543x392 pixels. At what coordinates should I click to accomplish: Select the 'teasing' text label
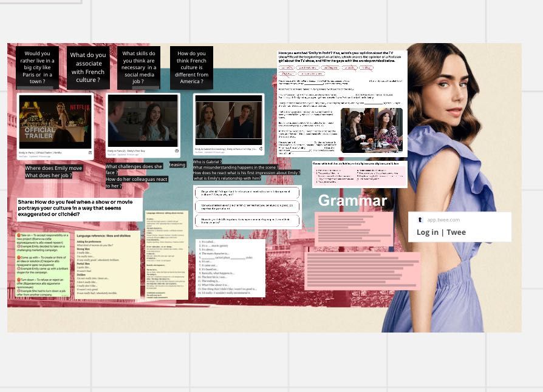177,164
